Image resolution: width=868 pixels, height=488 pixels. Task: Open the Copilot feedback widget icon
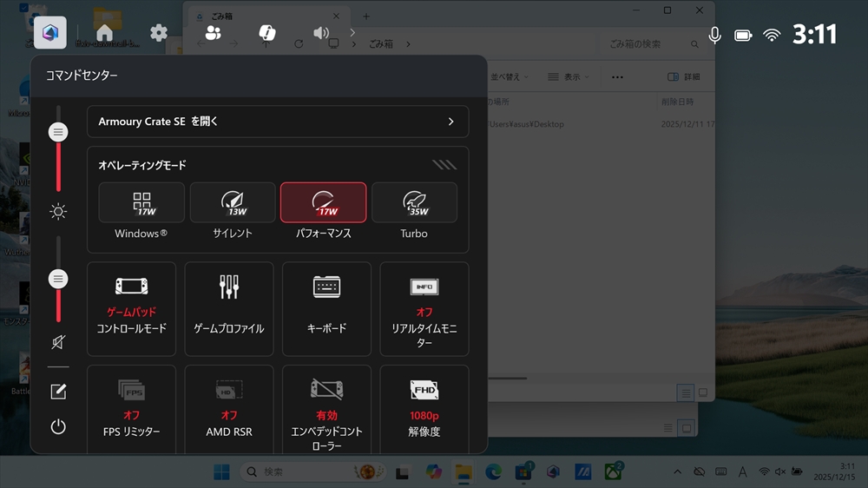(266, 33)
